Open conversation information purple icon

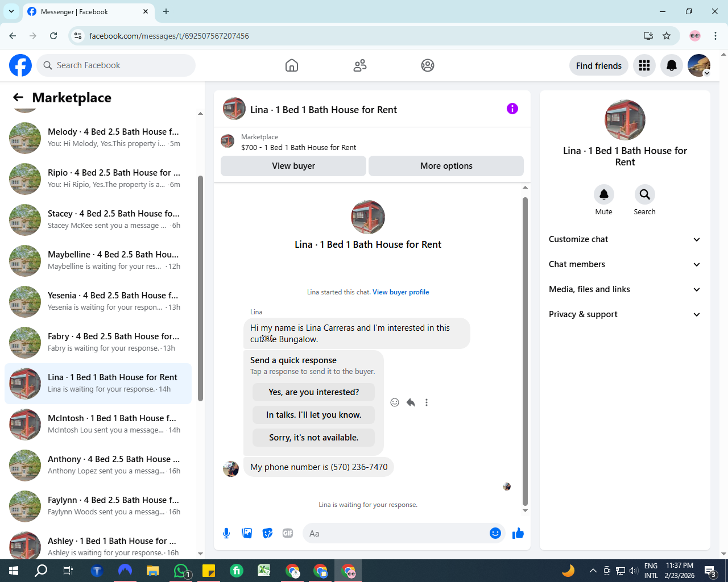512,109
